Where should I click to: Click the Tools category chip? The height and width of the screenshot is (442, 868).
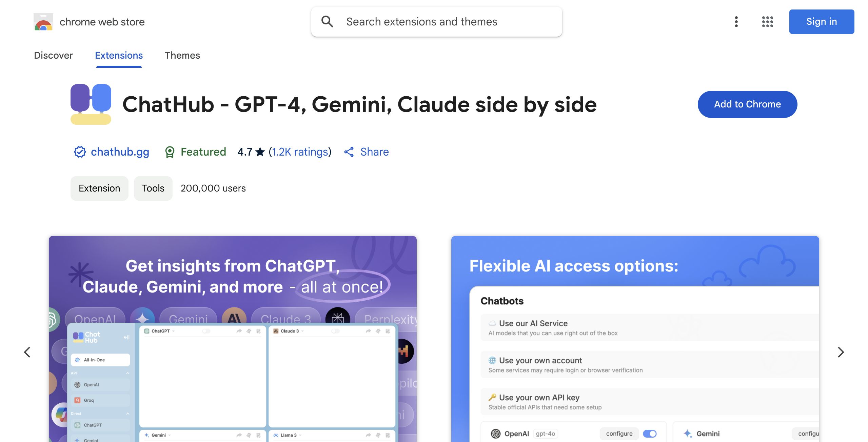coord(153,188)
